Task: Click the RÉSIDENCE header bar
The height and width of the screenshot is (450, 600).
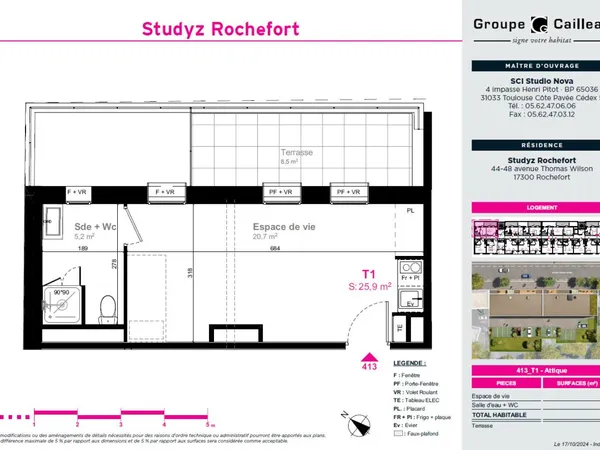Action: click(x=536, y=145)
